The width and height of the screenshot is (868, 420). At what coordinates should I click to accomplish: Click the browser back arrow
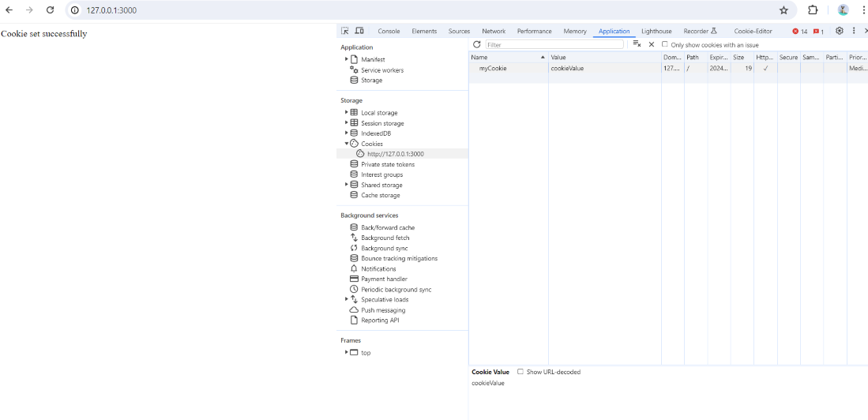click(x=9, y=10)
